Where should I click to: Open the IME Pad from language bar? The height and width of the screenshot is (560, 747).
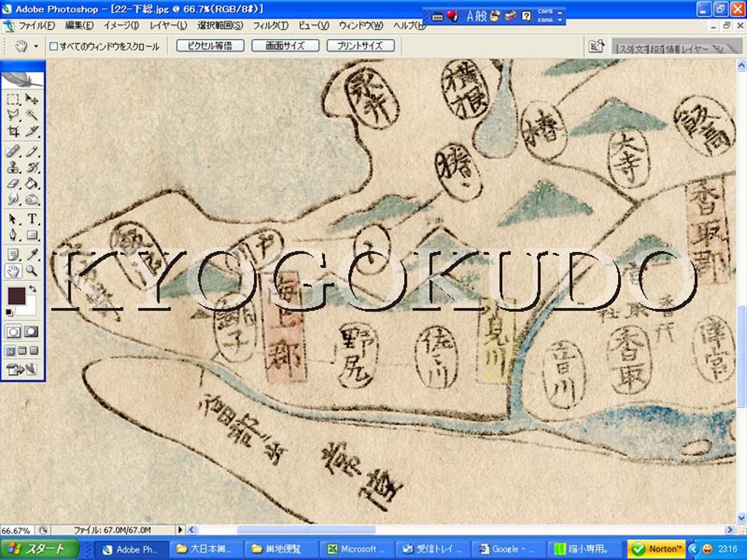(496, 17)
